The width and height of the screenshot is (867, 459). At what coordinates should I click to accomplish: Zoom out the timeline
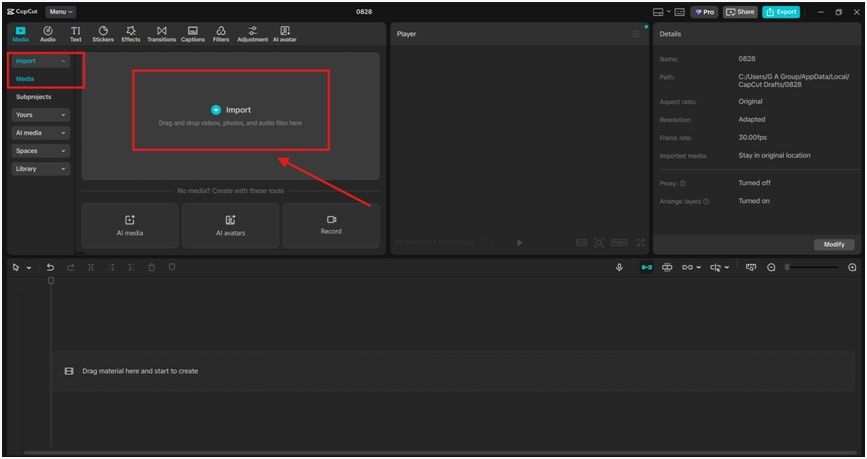point(771,268)
